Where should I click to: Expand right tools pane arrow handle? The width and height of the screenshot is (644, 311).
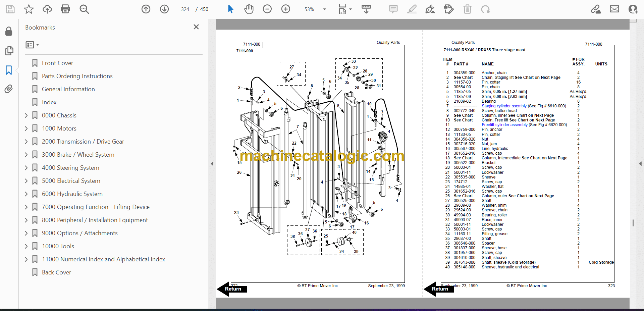tap(640, 164)
